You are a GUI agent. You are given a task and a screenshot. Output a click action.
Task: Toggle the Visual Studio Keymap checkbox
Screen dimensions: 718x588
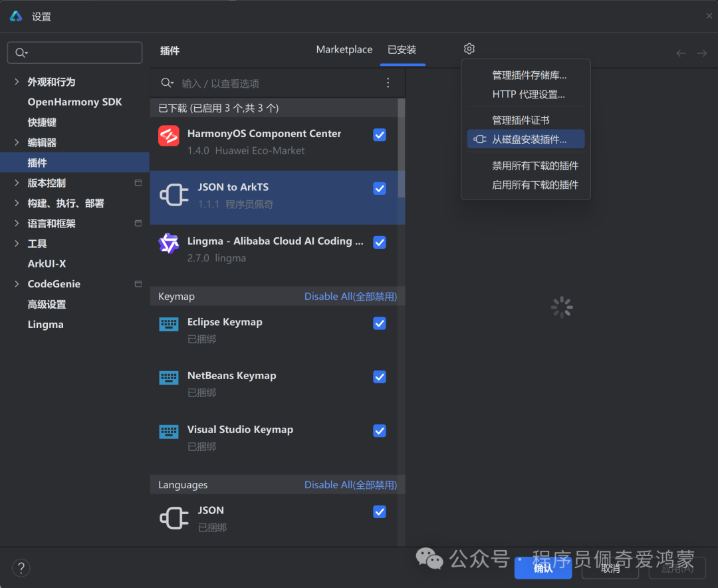point(380,430)
